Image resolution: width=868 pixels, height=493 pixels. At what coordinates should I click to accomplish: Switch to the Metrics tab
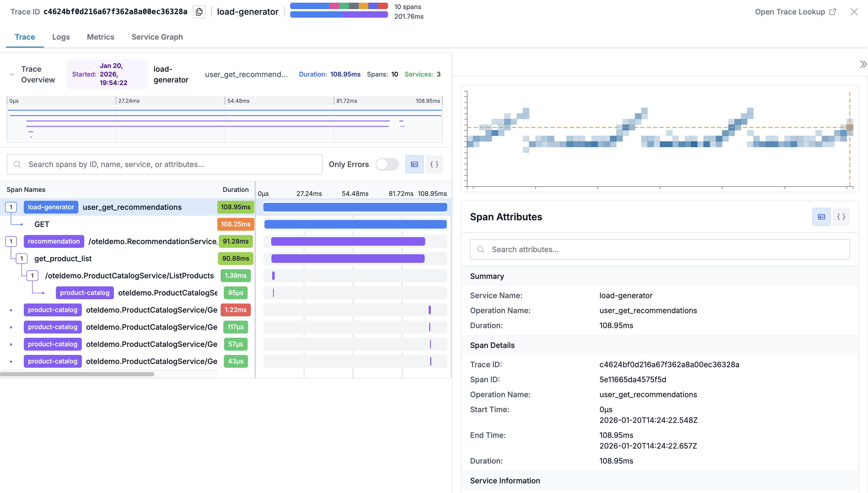[x=101, y=37]
